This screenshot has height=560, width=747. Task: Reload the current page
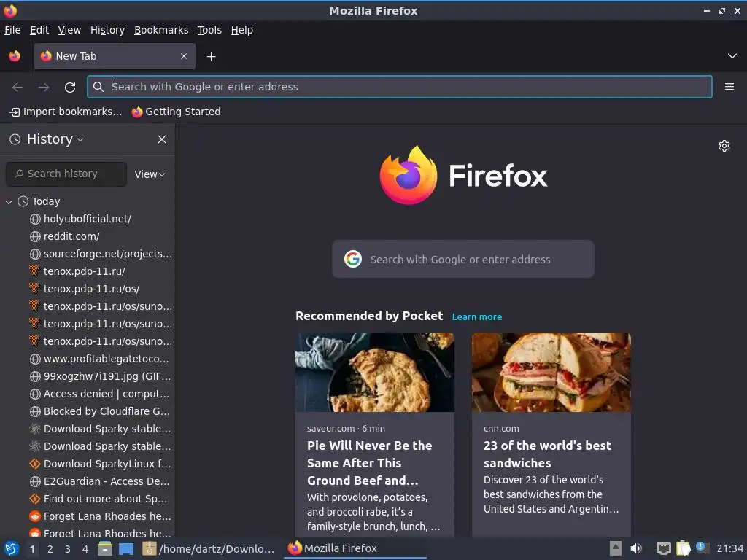pos(70,87)
